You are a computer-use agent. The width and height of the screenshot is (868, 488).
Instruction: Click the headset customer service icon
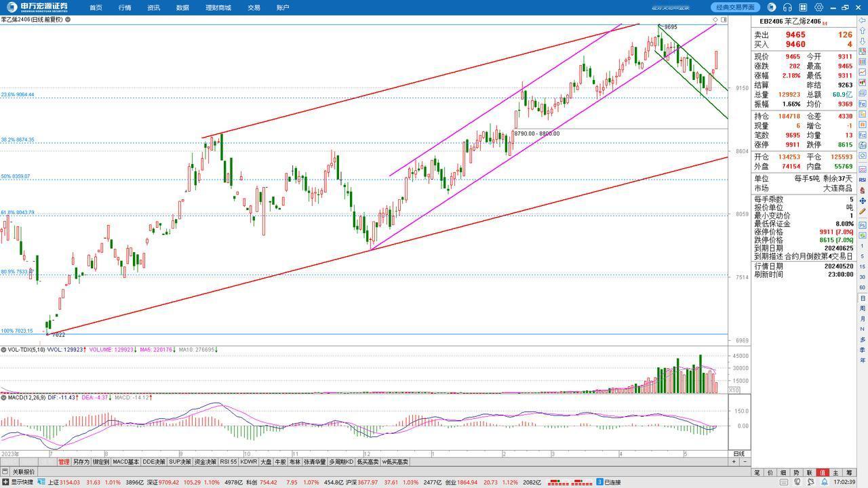787,7
